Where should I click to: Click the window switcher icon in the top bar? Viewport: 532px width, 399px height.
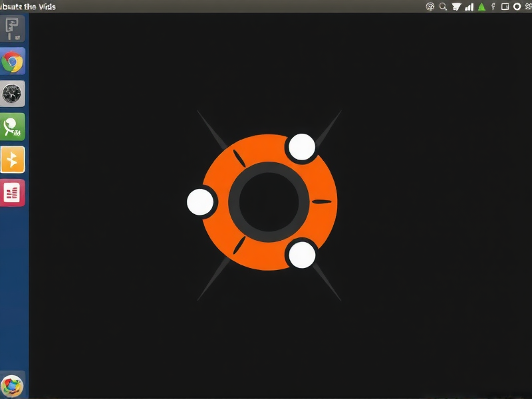click(505, 6)
